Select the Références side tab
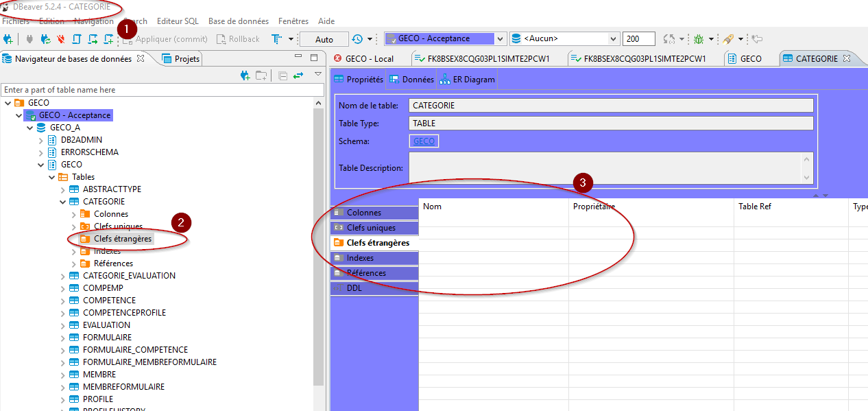868x411 pixels. [374, 273]
